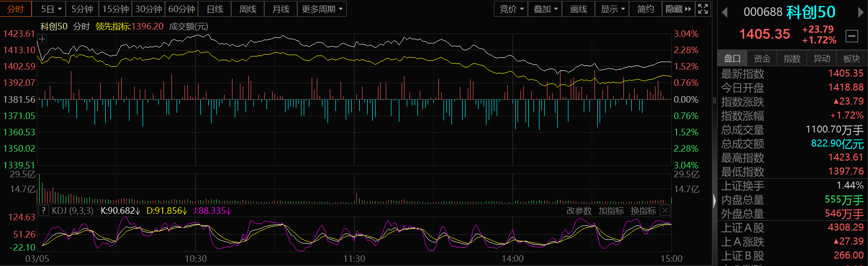Image resolution: width=868 pixels, height=266 pixels.
Task: Select the 日线 daily chart tab
Action: coord(215,9)
